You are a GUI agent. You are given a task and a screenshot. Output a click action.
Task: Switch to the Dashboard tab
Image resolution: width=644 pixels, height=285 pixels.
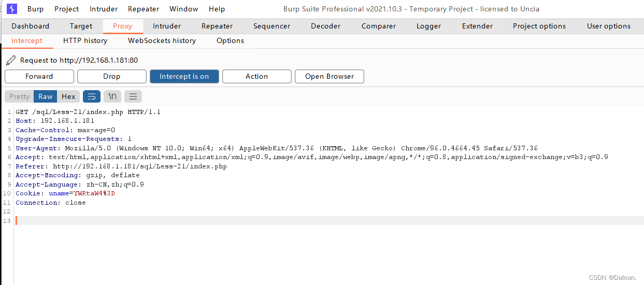tap(31, 26)
